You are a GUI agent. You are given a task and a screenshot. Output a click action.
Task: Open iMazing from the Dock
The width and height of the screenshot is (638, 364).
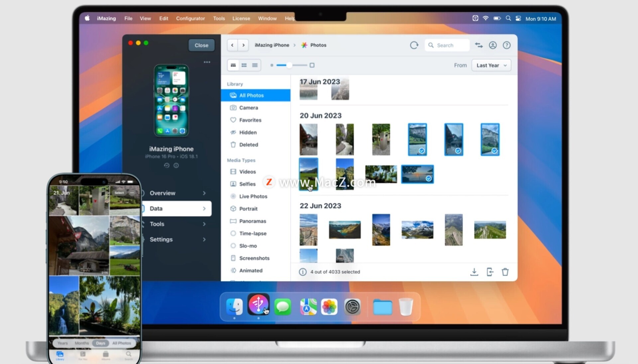point(259,305)
